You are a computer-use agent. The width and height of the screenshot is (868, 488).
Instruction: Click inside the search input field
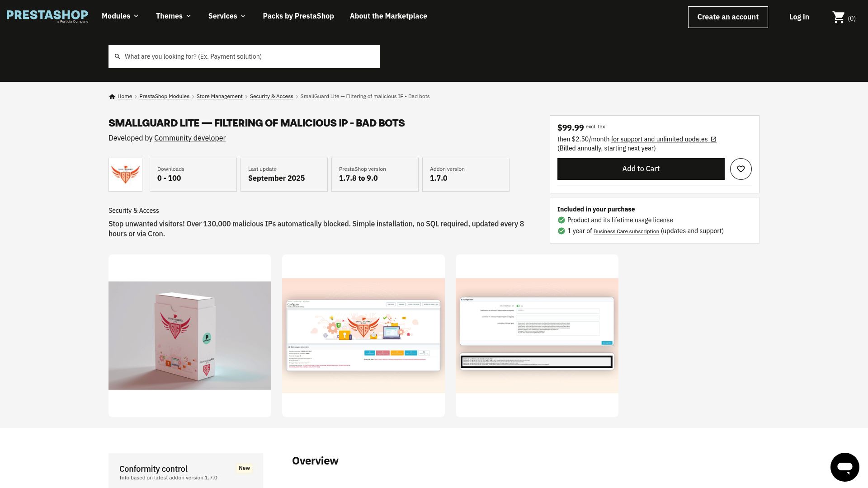pyautogui.click(x=244, y=56)
